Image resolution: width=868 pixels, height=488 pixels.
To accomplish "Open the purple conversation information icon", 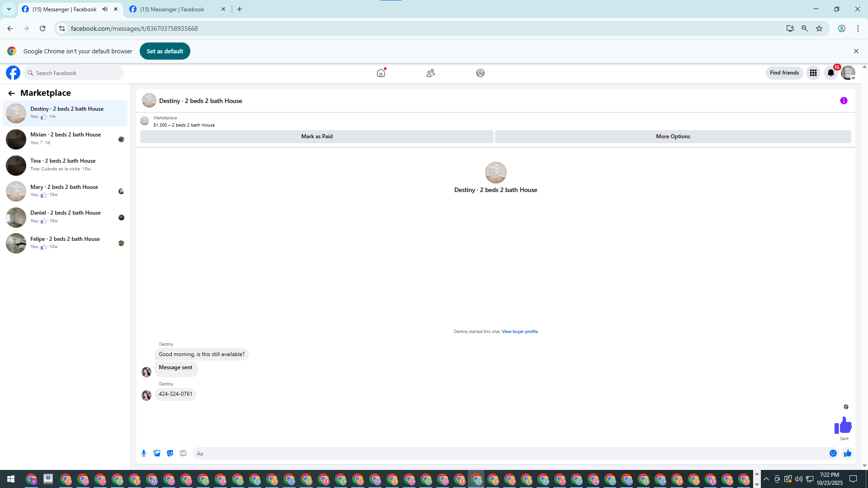I will pyautogui.click(x=844, y=101).
